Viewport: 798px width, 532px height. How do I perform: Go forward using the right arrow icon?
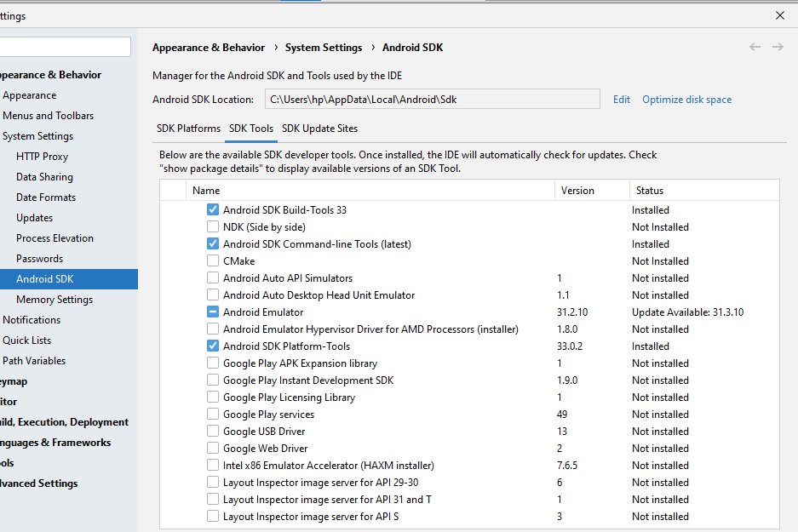tap(778, 48)
